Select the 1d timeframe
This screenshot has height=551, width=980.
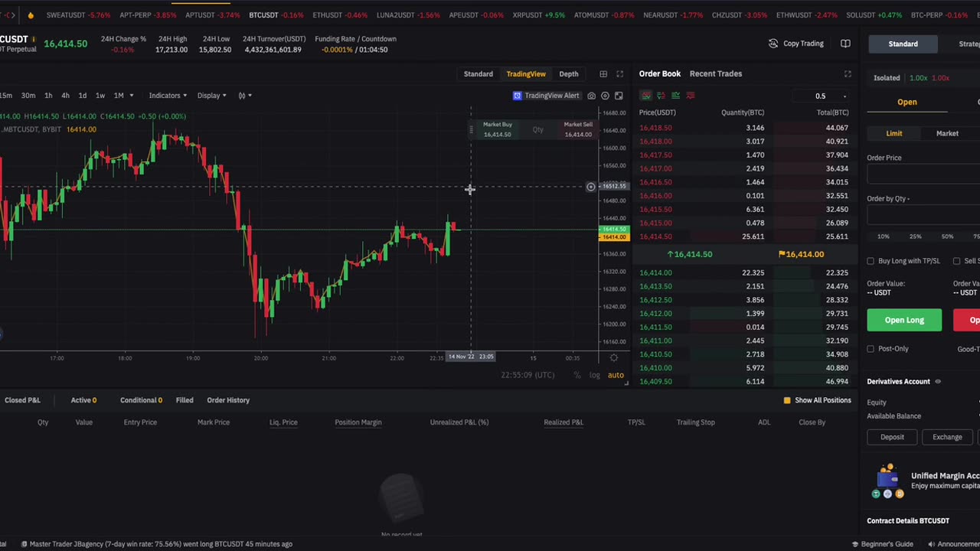(x=83, y=96)
